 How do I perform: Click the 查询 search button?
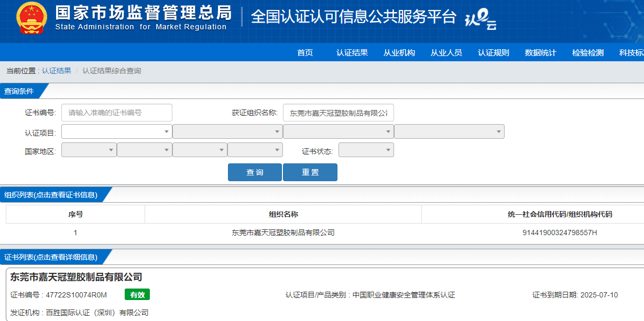[255, 172]
